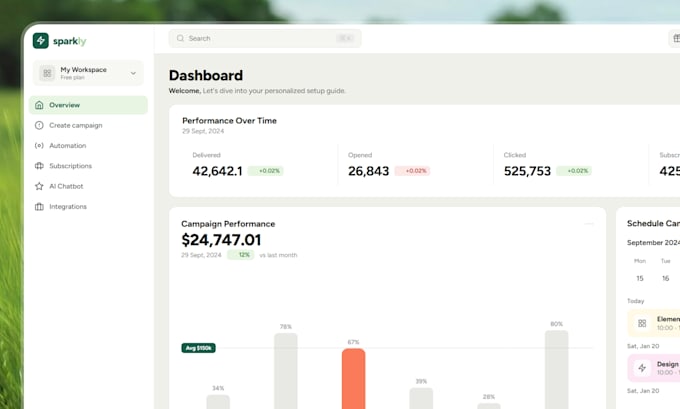Click the Dashboard page title
The height and width of the screenshot is (409, 680).
pos(206,75)
